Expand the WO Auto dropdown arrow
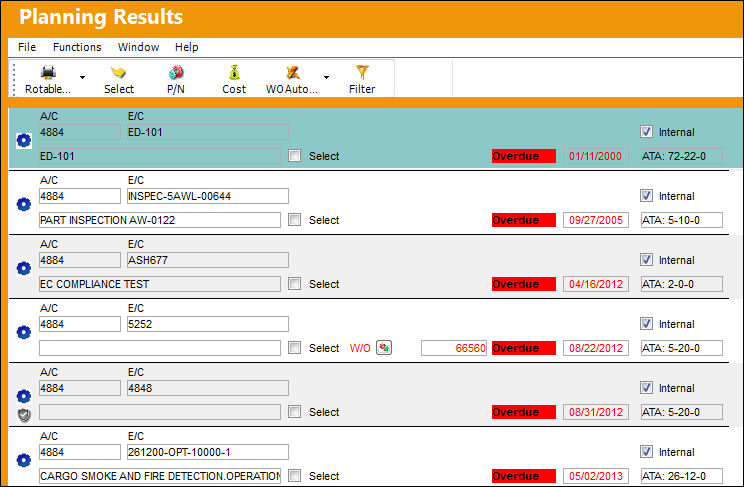 326,77
